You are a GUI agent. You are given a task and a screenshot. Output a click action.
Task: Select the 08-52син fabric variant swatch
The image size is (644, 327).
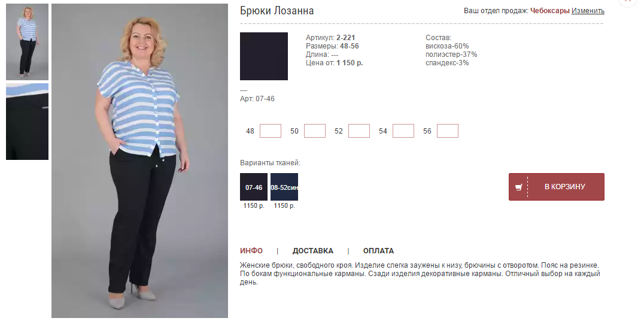(x=284, y=187)
